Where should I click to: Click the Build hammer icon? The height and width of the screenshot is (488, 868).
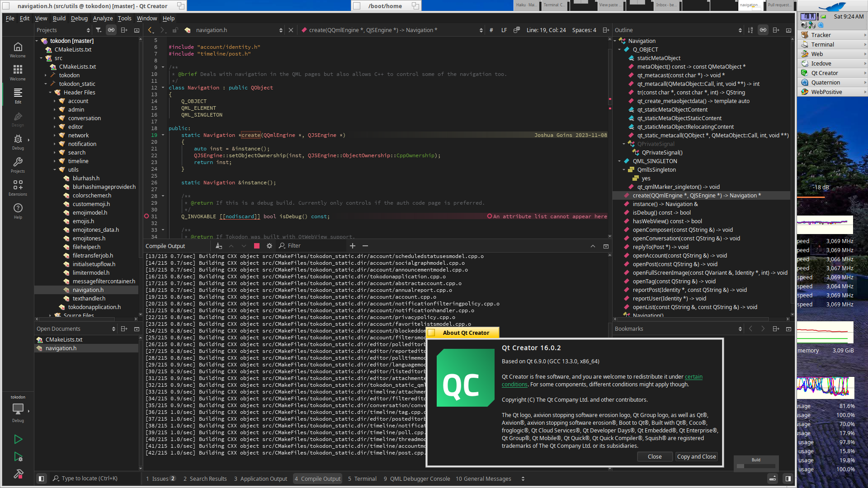[x=18, y=474]
